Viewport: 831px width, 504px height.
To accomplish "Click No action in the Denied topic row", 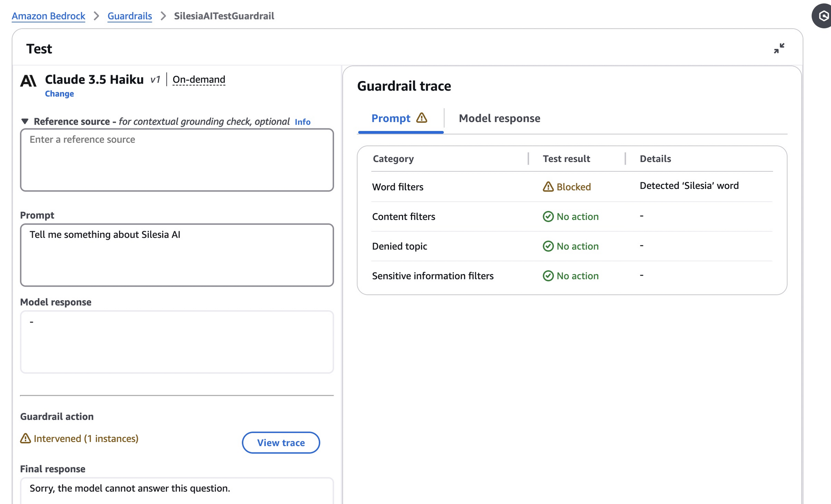I will [x=577, y=246].
